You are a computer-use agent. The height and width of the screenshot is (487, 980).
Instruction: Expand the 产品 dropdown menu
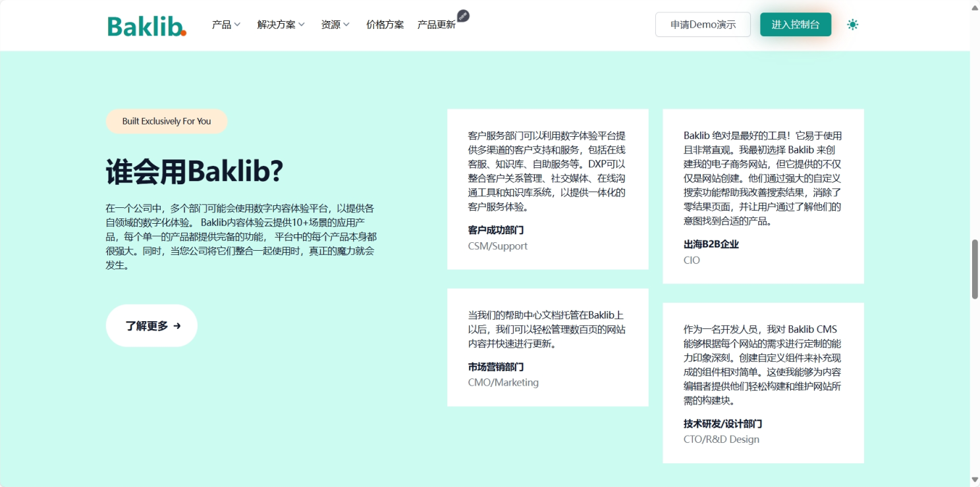pyautogui.click(x=226, y=25)
